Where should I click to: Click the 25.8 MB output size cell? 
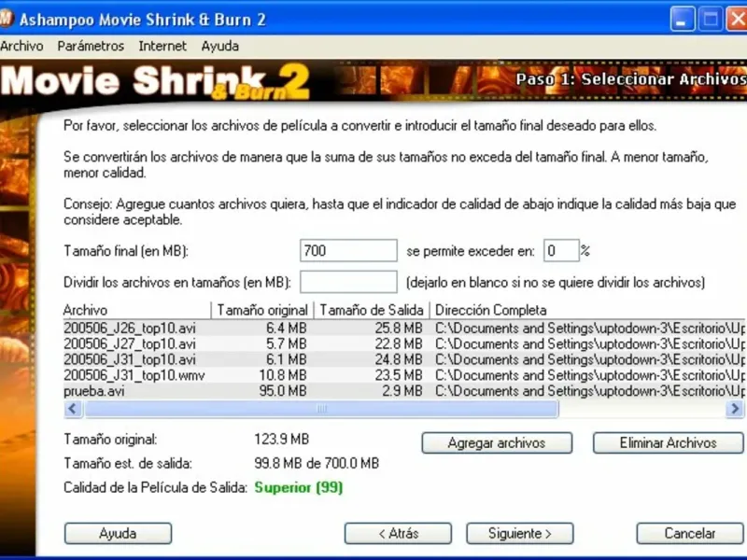[x=399, y=329]
